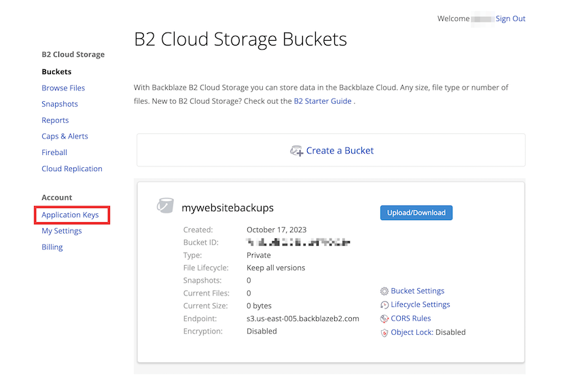The width and height of the screenshot is (574, 392).
Task: Go to Snapshots page
Action: coord(60,104)
